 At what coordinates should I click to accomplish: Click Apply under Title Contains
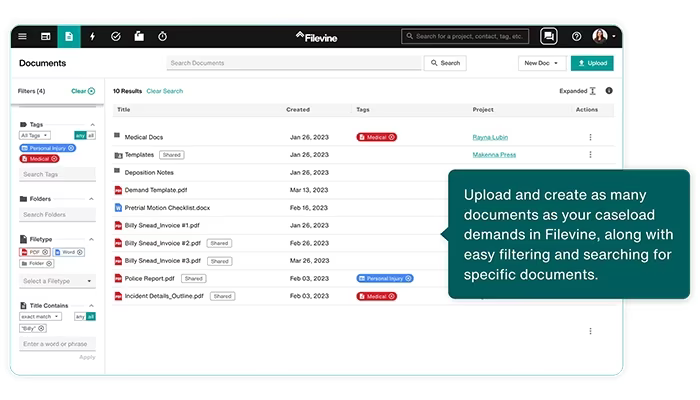coord(87,357)
